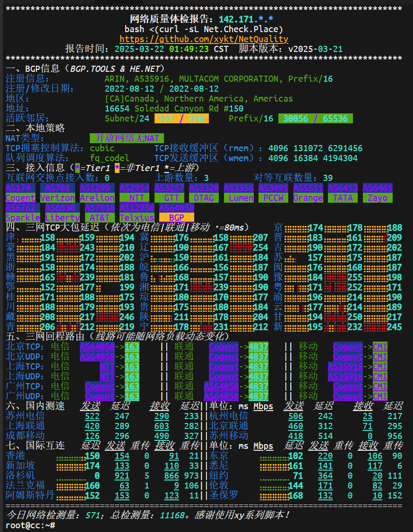Click the '成都移动' speed test row label
This screenshot has height=532, width=413.
[x=25, y=436]
